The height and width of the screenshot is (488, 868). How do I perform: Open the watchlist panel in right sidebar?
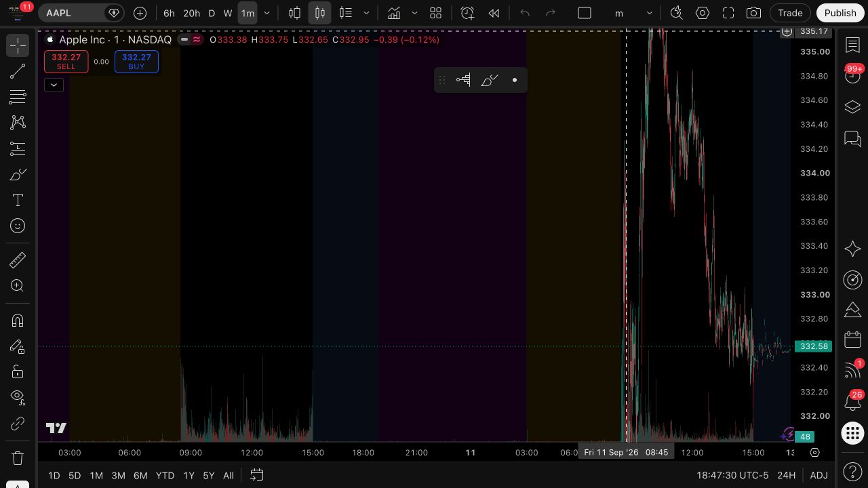[852, 45]
